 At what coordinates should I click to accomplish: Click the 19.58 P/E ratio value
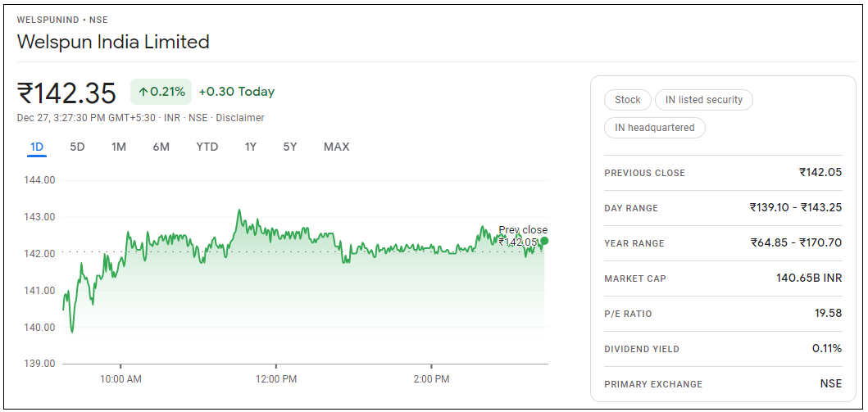coord(828,314)
